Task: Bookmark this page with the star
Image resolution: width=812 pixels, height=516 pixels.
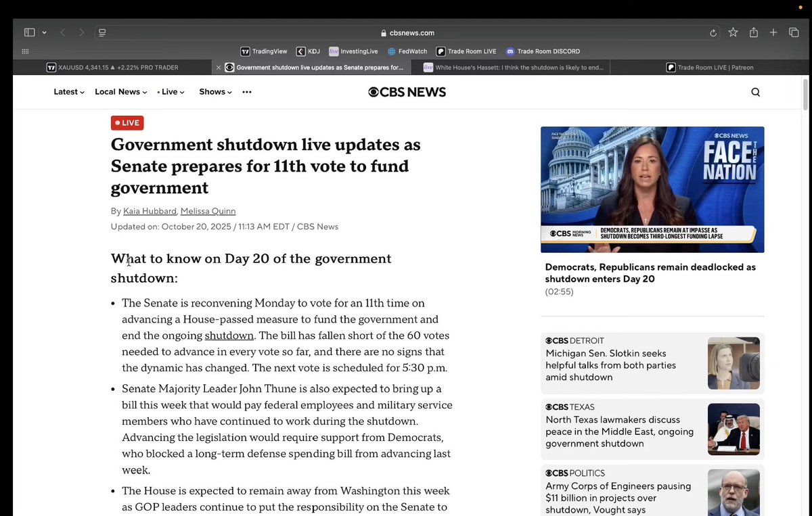Action: click(x=733, y=32)
